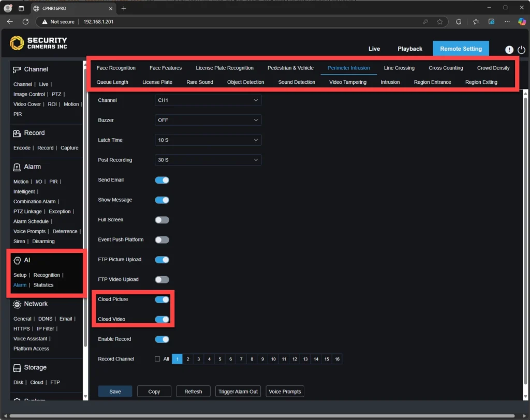Image resolution: width=530 pixels, height=420 pixels.
Task: Click the address bar URL 192.168.1.201
Action: point(98,22)
